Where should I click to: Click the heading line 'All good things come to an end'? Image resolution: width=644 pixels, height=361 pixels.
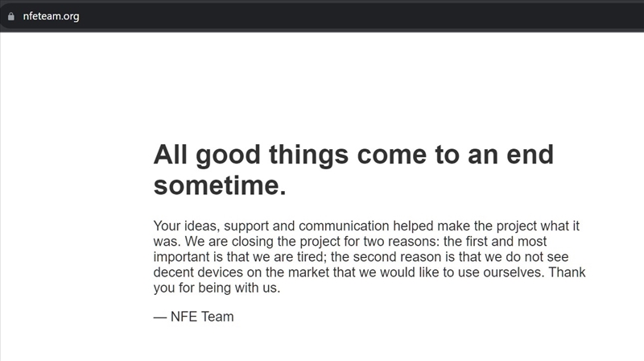(x=353, y=155)
